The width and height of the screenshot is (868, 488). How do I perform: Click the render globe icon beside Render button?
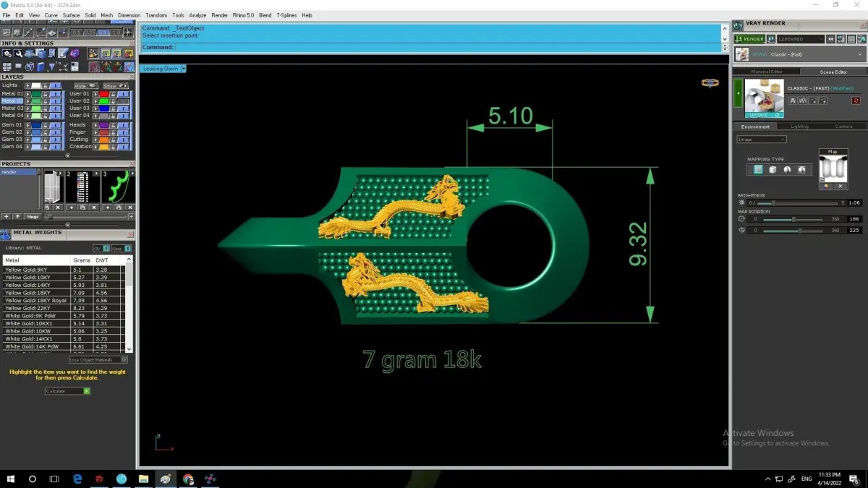[x=771, y=39]
